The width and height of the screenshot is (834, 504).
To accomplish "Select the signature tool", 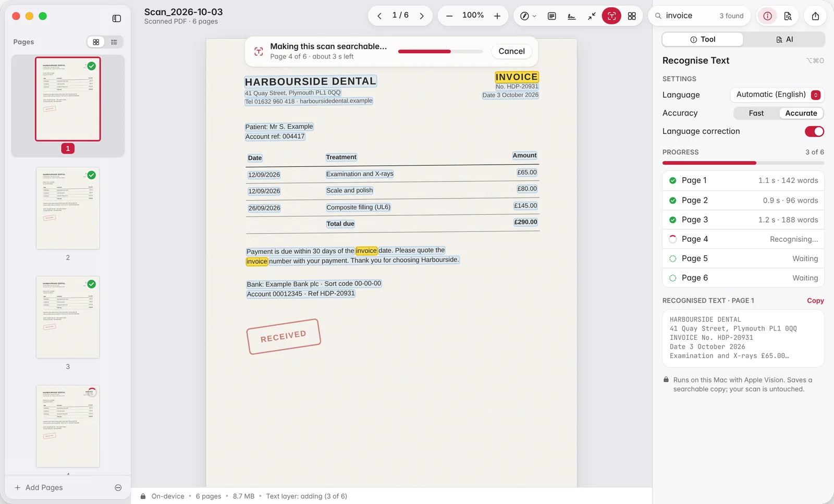I will [x=572, y=16].
